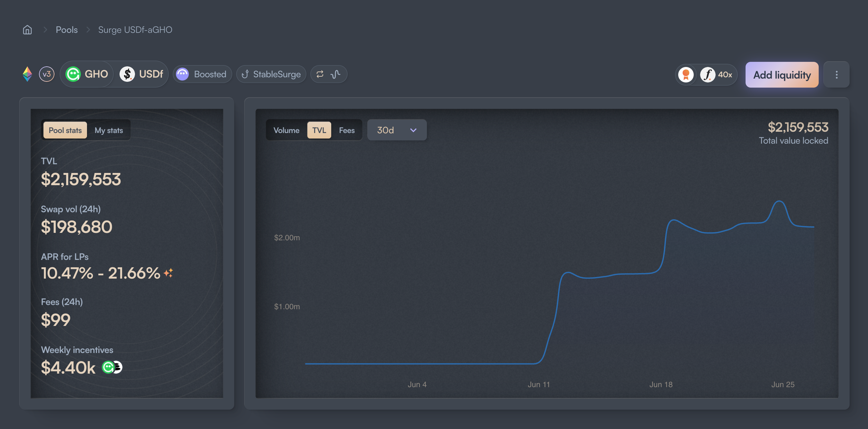Switch to the My stats tab
Image resolution: width=868 pixels, height=429 pixels.
109,130
